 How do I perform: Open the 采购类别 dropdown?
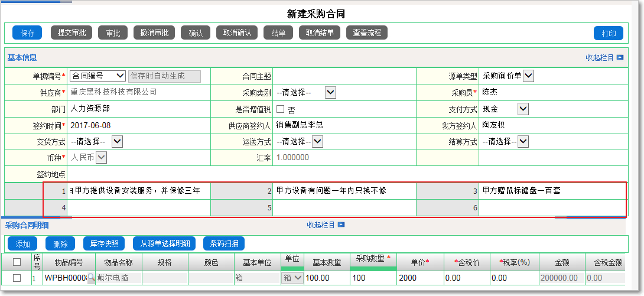click(x=331, y=92)
